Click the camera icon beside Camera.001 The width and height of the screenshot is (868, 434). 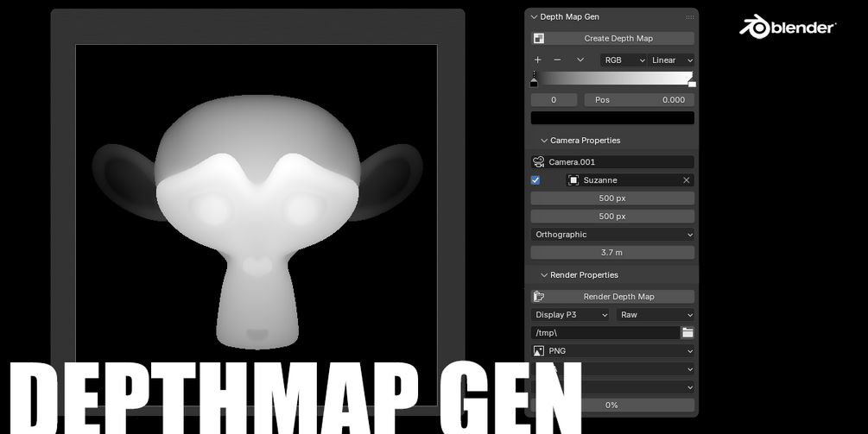click(x=538, y=162)
